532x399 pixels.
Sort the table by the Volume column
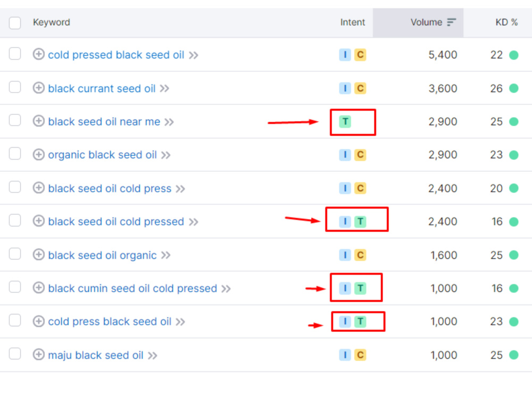click(x=427, y=22)
